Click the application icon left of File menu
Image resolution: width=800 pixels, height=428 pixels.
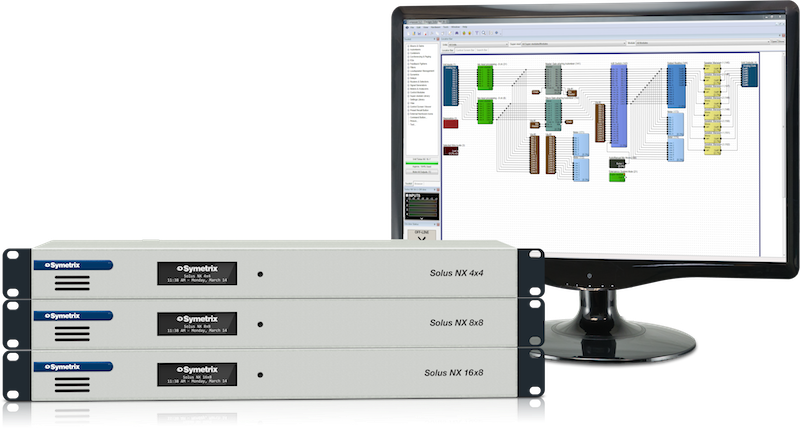pos(407,27)
